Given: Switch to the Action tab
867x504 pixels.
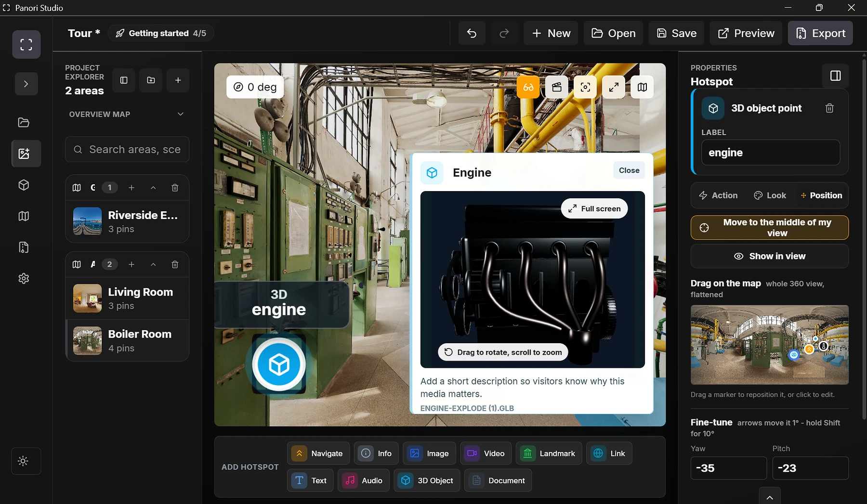Looking at the screenshot, I should [718, 195].
